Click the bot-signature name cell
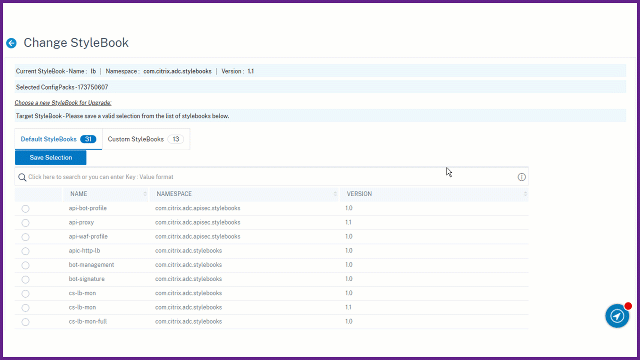This screenshot has width=640, height=360. [x=87, y=279]
